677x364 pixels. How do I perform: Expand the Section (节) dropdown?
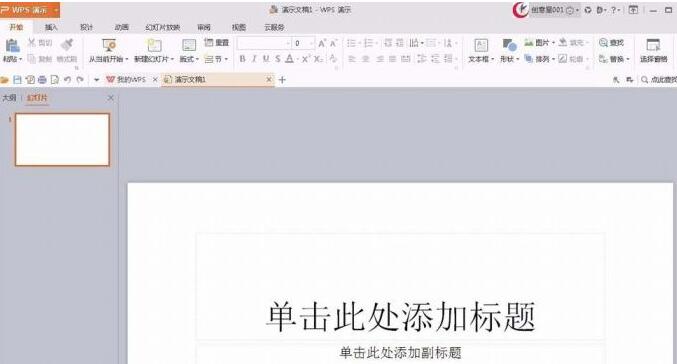(226, 59)
